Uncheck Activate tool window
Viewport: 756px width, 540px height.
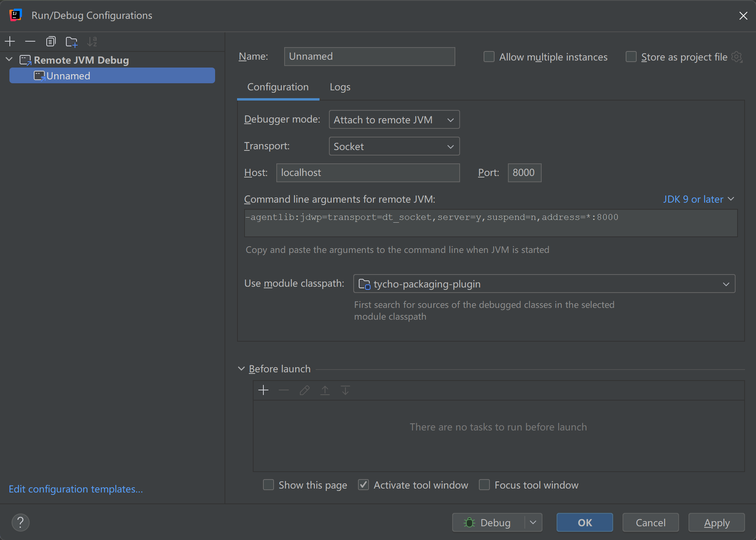pos(363,485)
